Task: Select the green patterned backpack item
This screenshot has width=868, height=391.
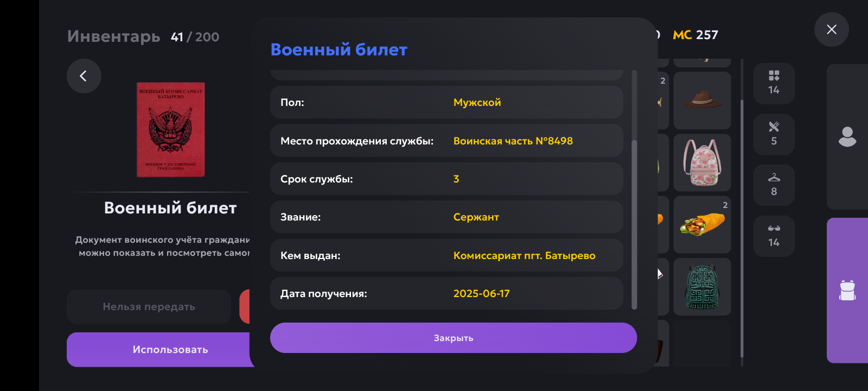Action: click(x=702, y=287)
